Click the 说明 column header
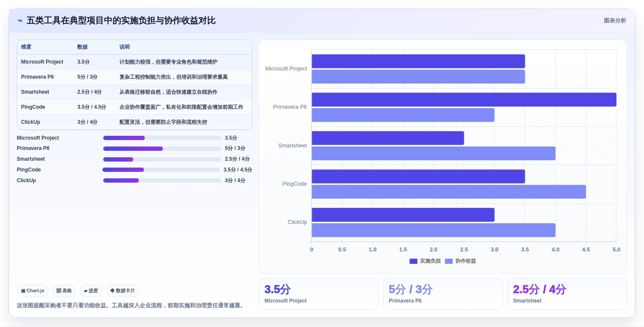Viewport: 644px width, 327px height. click(125, 47)
